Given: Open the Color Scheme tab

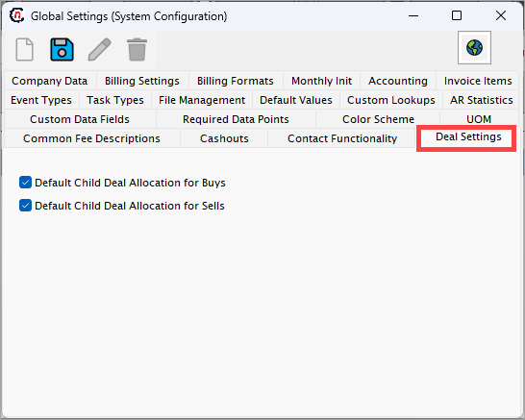Looking at the screenshot, I should coord(378,119).
